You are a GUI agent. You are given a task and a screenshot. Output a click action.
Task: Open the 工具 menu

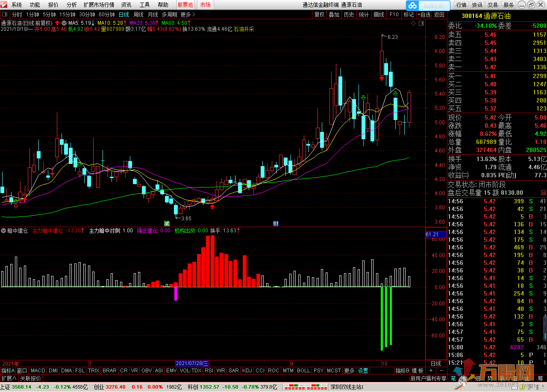145,5
